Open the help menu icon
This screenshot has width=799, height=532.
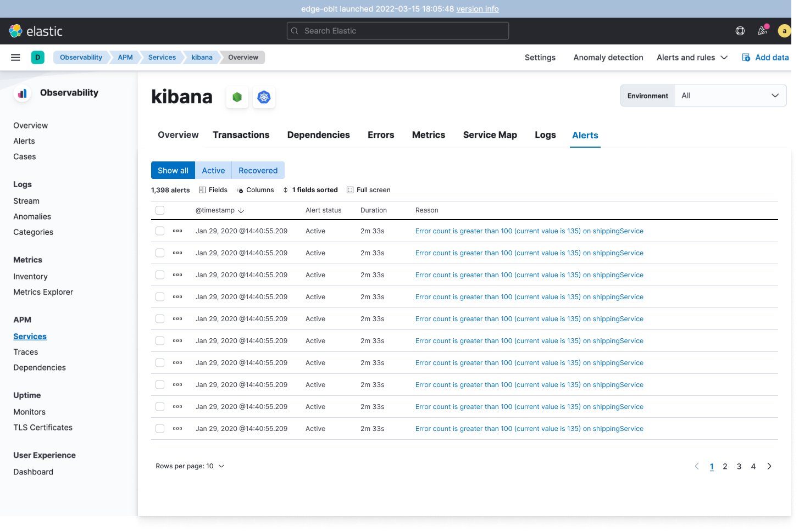pos(740,31)
